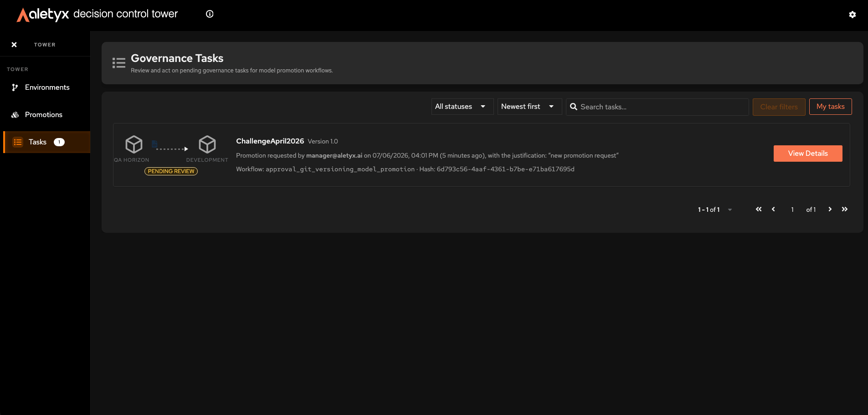
Task: Click the QA HORIZON environment label
Action: pos(132,160)
